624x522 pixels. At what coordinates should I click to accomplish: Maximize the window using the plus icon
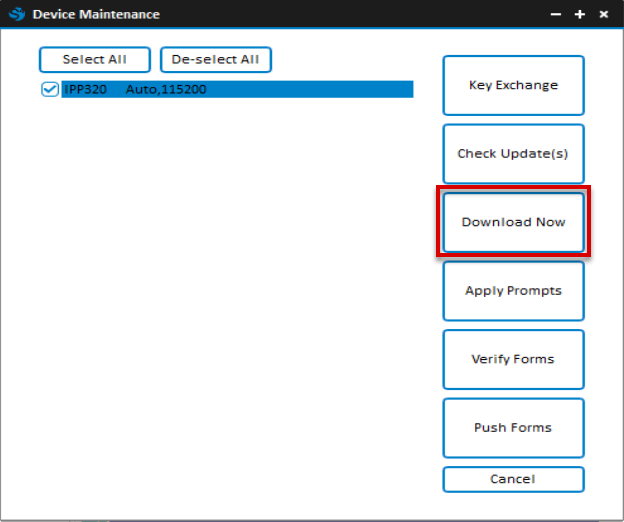pos(580,14)
